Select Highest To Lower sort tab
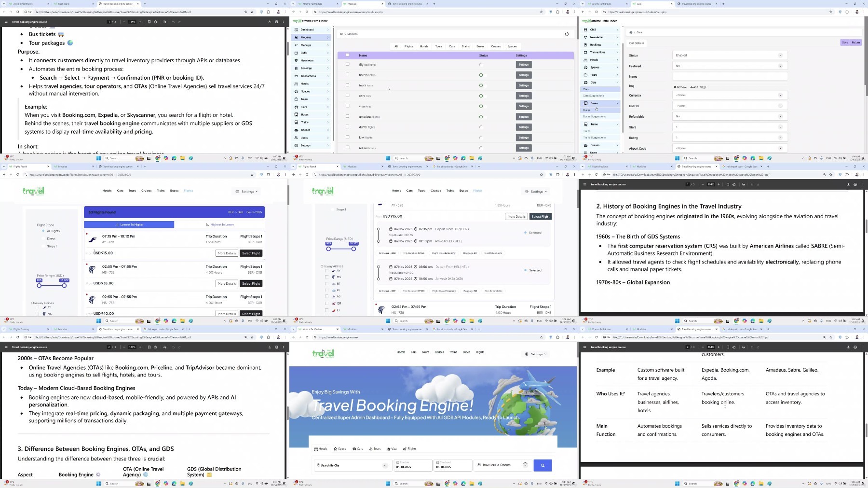 click(x=219, y=224)
